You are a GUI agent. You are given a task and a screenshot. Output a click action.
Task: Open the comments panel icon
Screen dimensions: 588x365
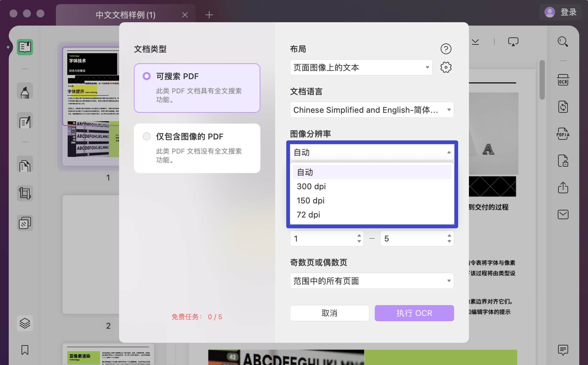(x=563, y=350)
